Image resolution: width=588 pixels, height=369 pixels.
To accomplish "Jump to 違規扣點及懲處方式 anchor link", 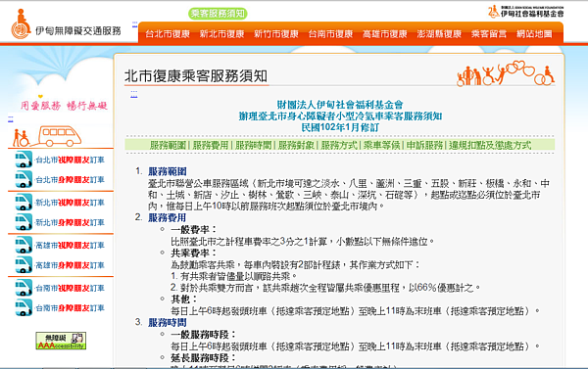I will pos(490,145).
